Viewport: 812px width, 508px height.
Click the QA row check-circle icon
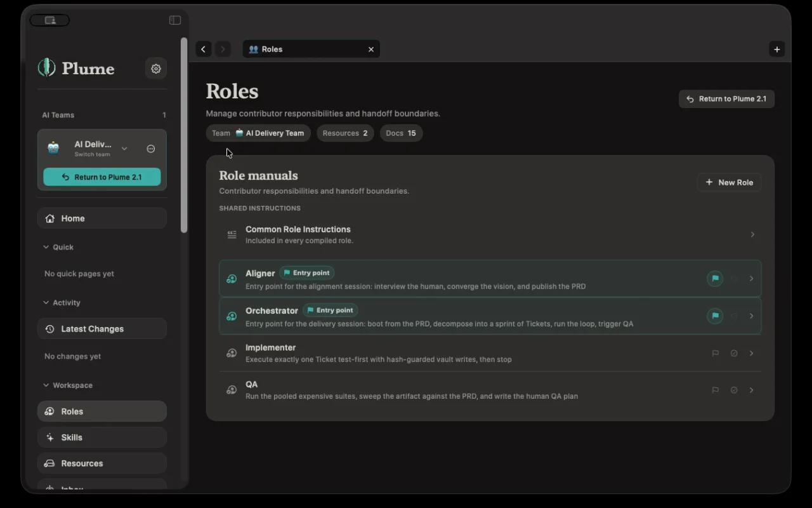pos(734,390)
